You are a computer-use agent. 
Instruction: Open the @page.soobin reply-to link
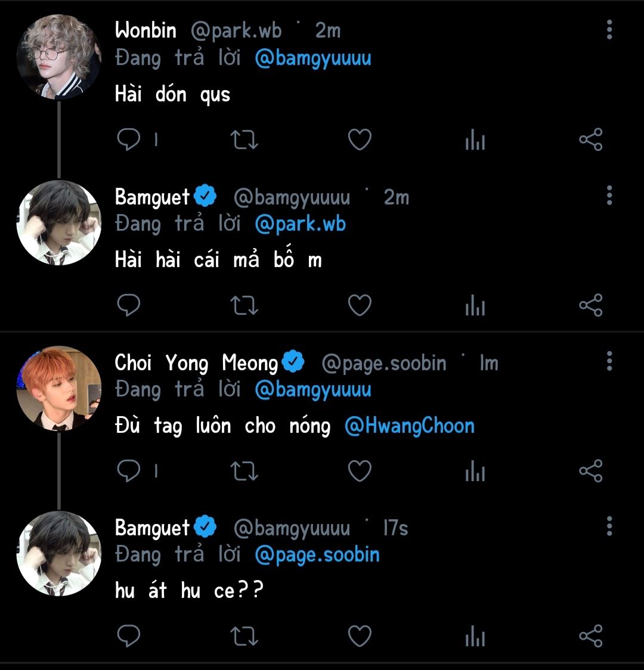(x=317, y=554)
